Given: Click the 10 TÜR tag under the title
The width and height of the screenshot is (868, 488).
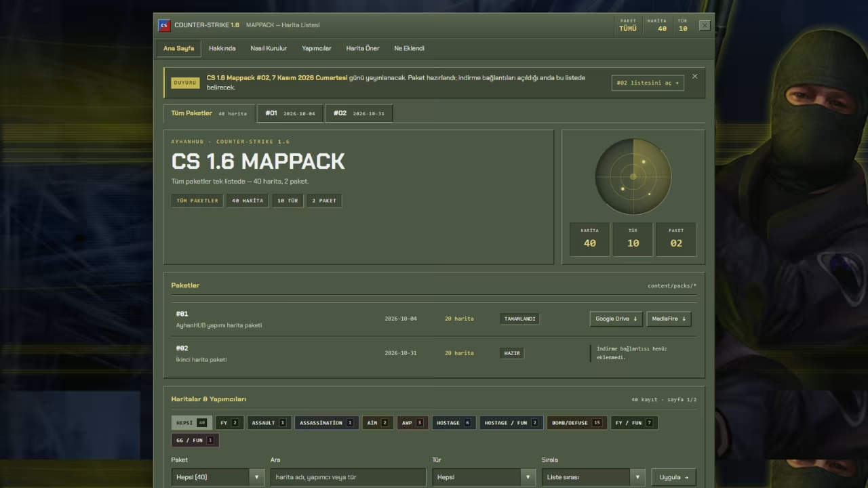Looking at the screenshot, I should (288, 201).
